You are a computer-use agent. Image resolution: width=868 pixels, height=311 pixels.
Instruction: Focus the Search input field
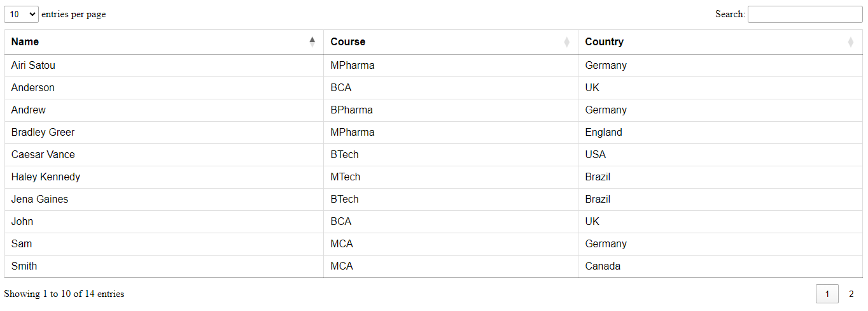tap(805, 14)
